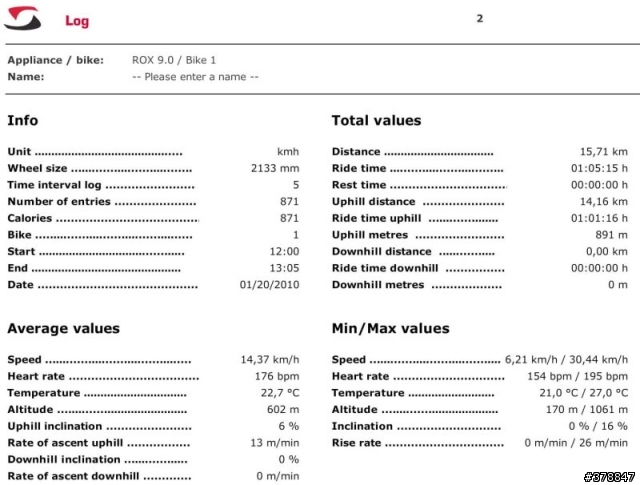The image size is (640, 485).
Task: Click the average Temperature value 22,7 °C
Action: [x=280, y=393]
